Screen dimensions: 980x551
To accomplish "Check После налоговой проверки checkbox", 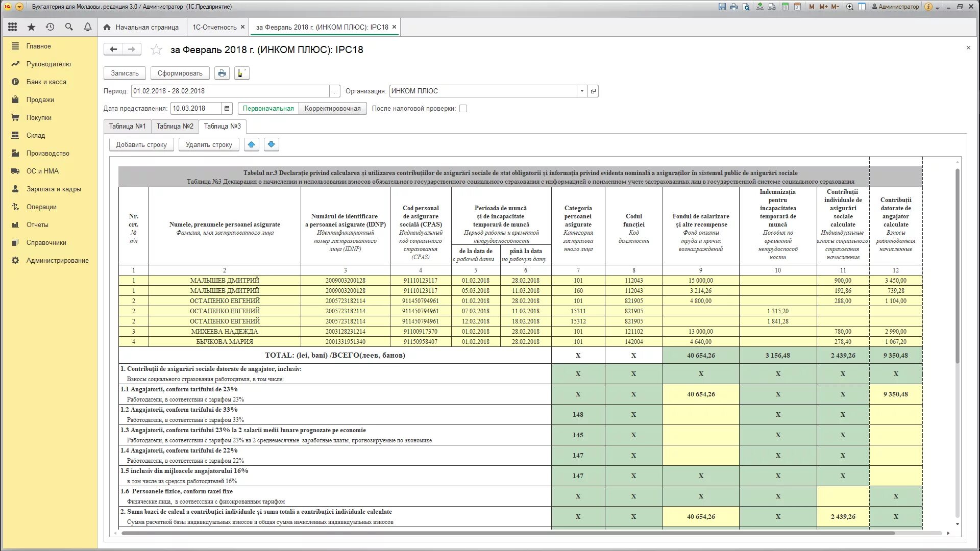I will [x=463, y=108].
